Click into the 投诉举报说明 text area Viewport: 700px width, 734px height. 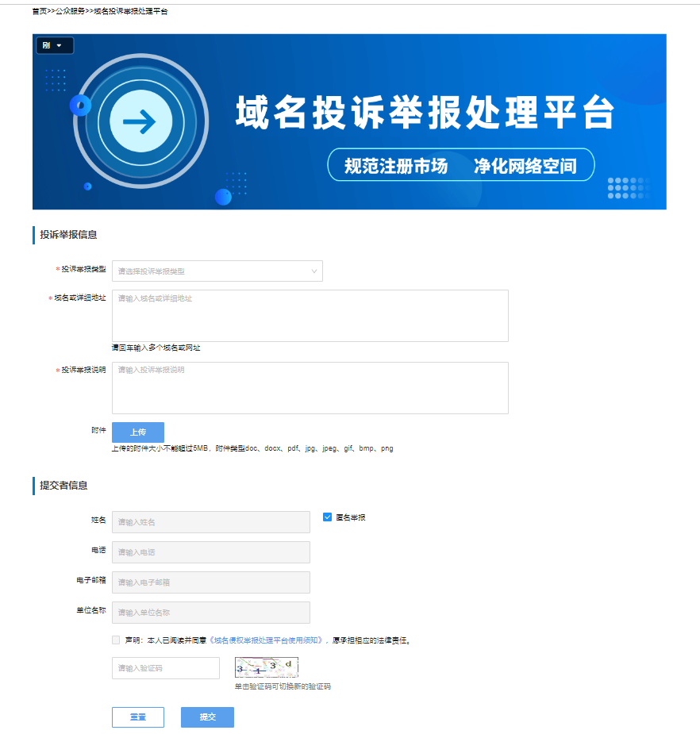pos(310,388)
